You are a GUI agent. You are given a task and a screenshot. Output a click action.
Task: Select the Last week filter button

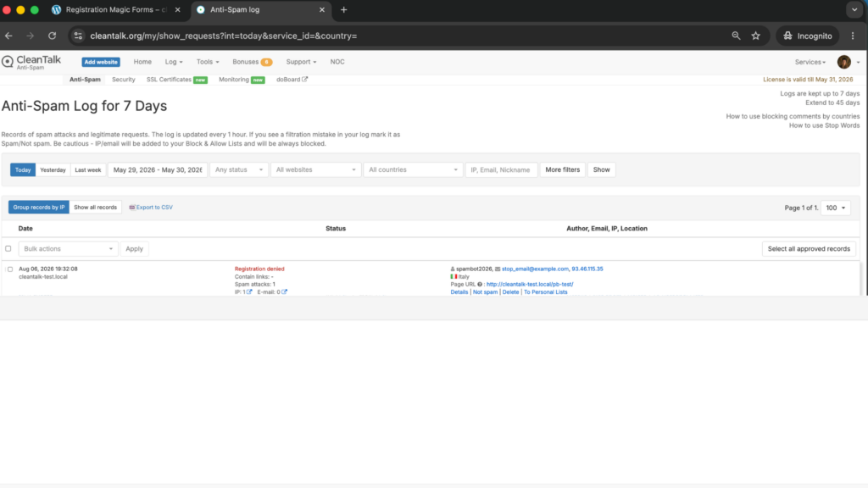[x=88, y=169]
